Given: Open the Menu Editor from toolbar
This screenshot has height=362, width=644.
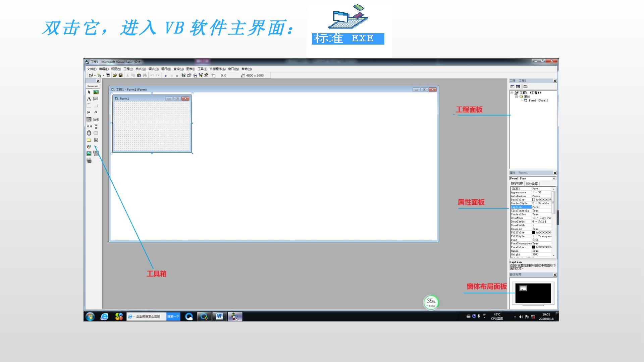Looking at the screenshot, I should [108, 75].
